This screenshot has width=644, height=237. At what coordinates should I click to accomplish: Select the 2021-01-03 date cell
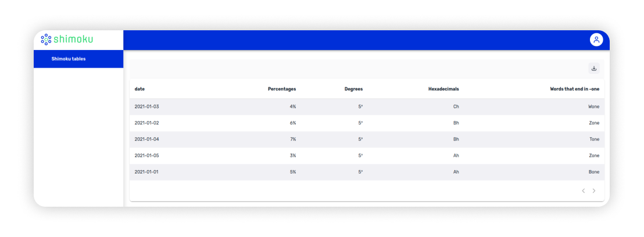tap(146, 107)
